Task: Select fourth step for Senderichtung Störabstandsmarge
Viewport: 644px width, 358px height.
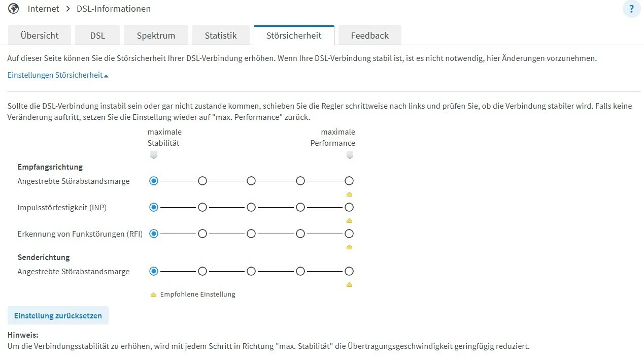Action: click(300, 271)
